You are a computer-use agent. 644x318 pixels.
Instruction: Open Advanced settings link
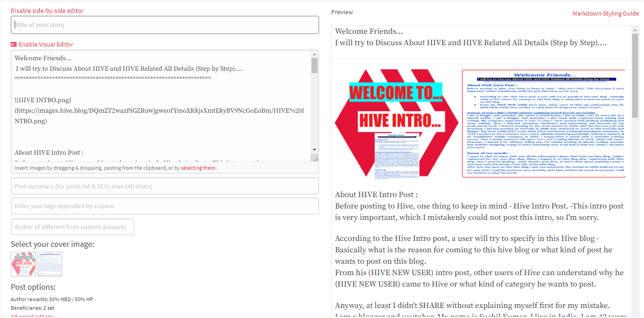[x=32, y=316]
